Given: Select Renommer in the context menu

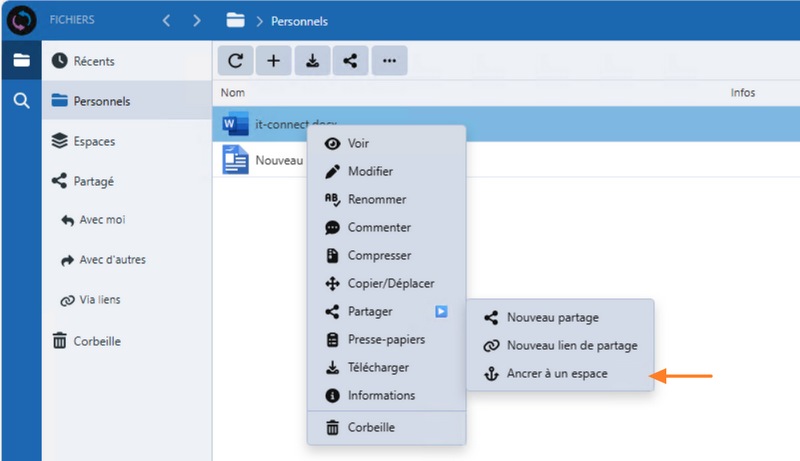Looking at the screenshot, I should coord(376,200).
